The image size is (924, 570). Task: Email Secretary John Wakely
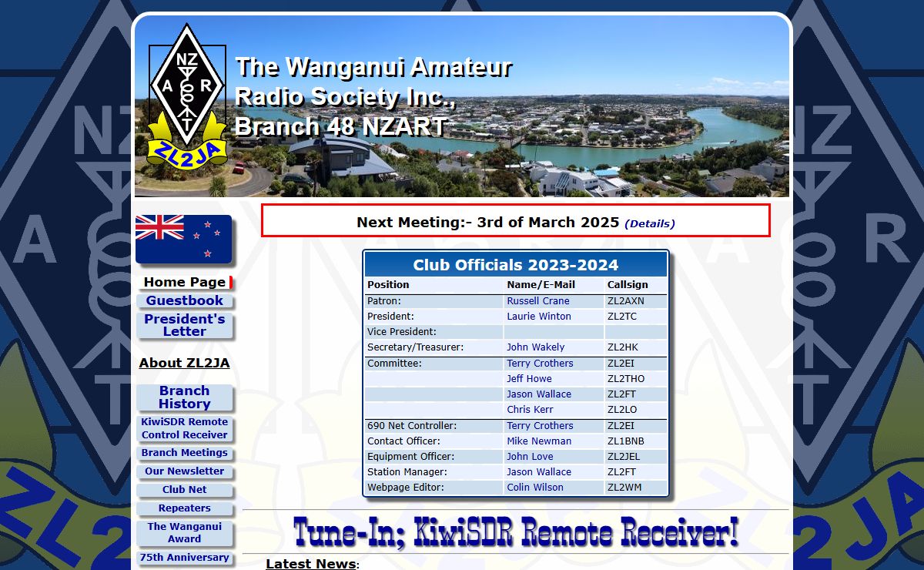pos(536,347)
